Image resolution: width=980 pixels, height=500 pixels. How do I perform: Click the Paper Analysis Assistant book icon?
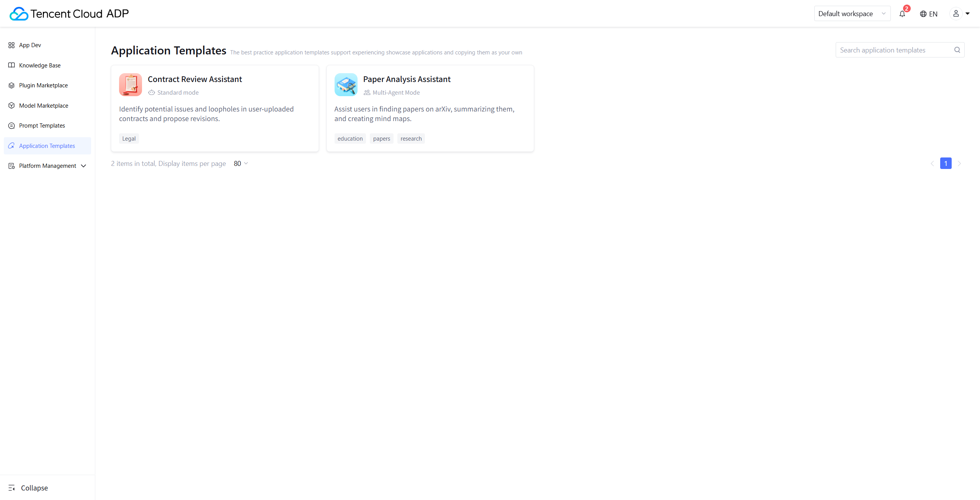[346, 85]
